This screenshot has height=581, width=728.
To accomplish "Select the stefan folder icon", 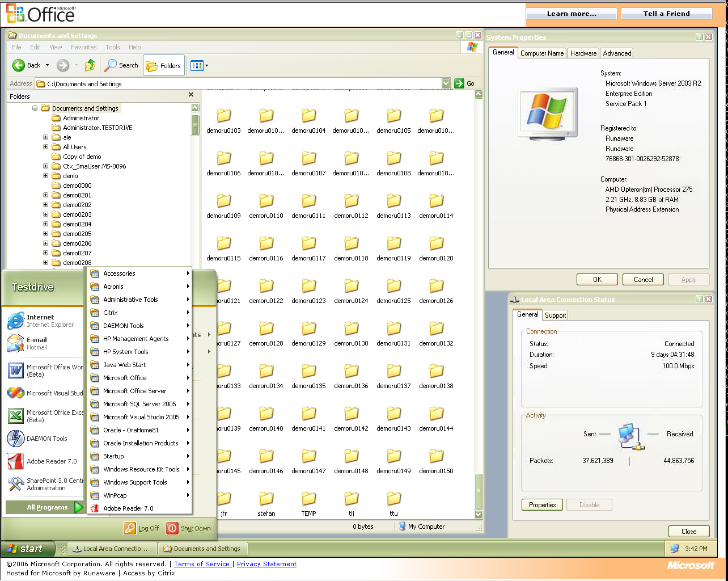I will [x=266, y=499].
